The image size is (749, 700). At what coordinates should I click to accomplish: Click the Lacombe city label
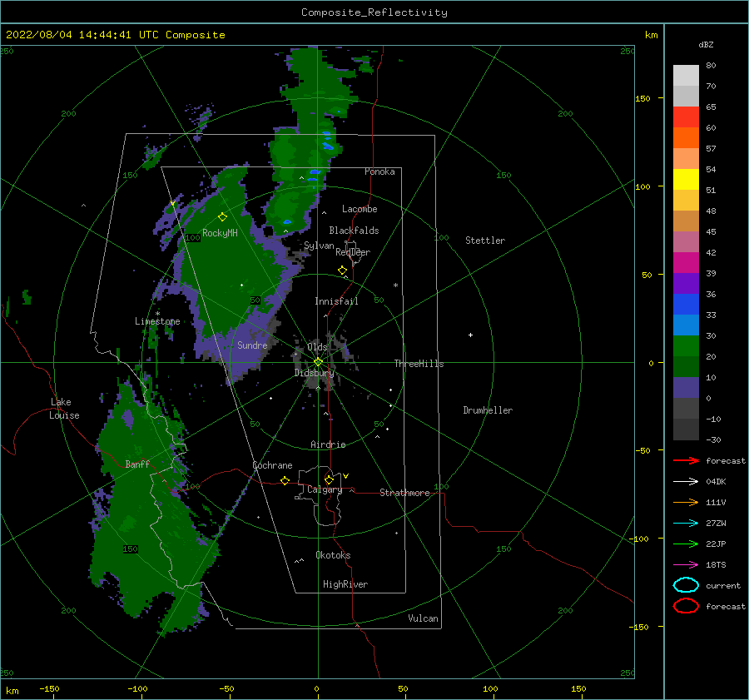(360, 209)
